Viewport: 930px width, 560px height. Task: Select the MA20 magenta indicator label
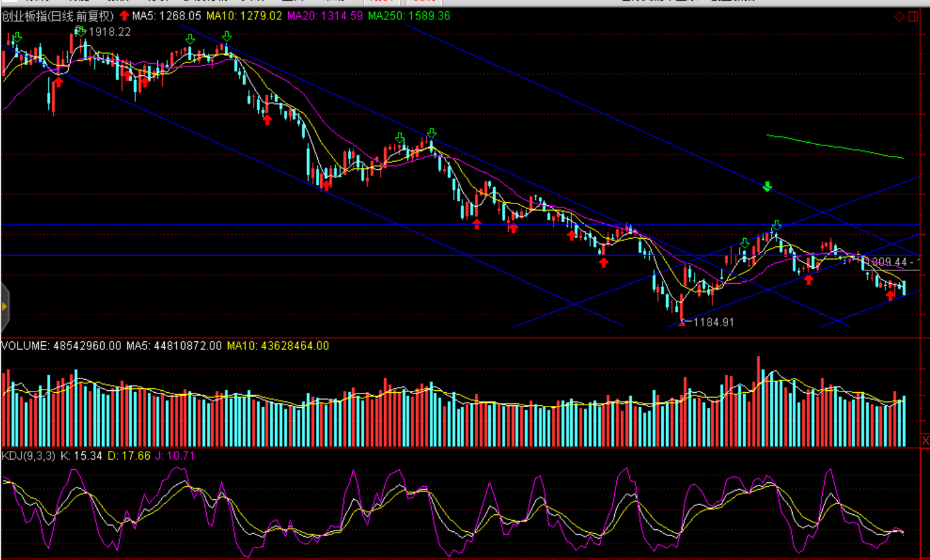click(325, 16)
